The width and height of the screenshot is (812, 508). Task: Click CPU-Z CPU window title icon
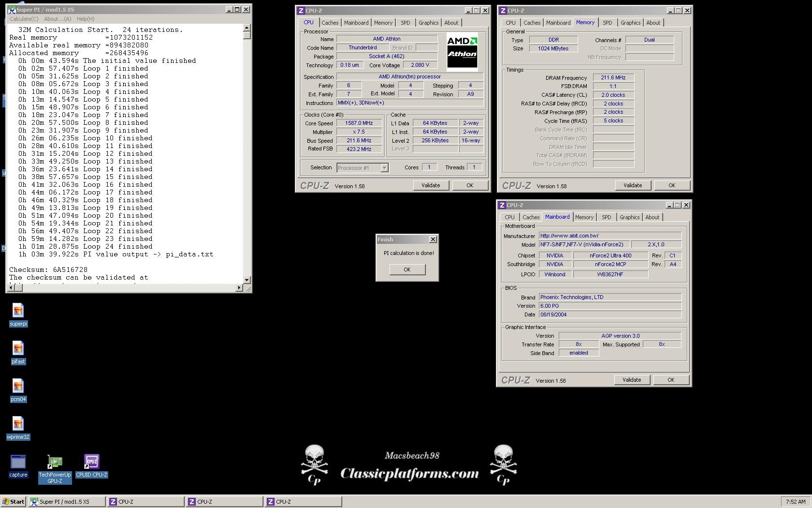(301, 10)
